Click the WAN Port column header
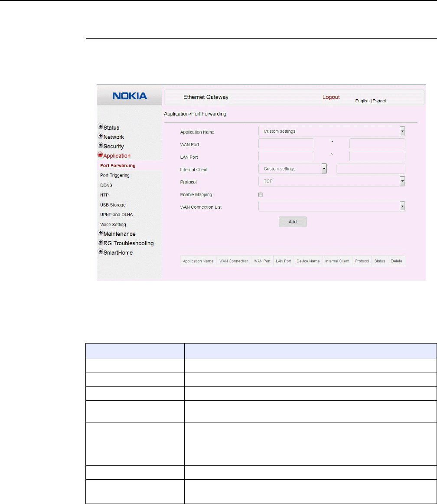The width and height of the screenshot is (437, 504). tap(262, 261)
